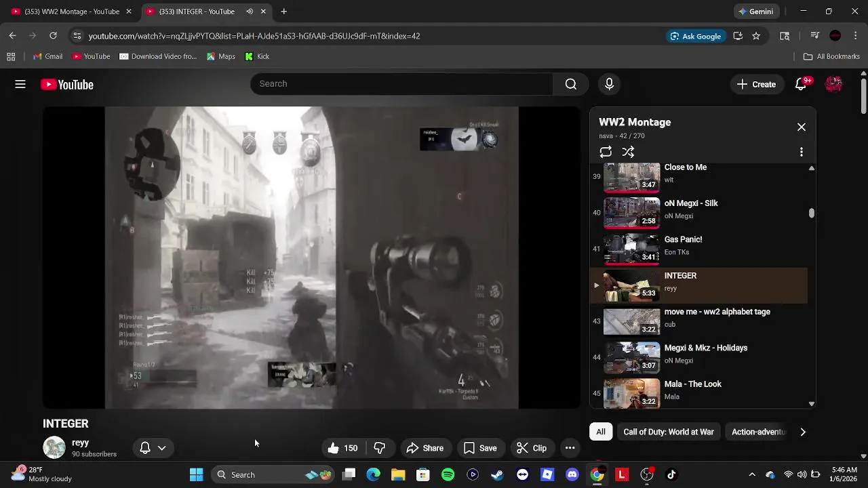Close the WW2 Montage playlist panel
The height and width of the screenshot is (488, 868).
(x=802, y=127)
